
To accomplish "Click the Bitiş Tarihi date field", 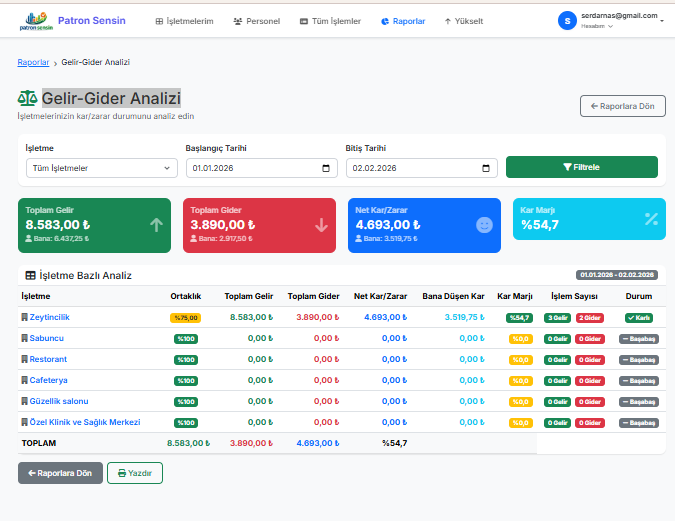I will point(421,168).
